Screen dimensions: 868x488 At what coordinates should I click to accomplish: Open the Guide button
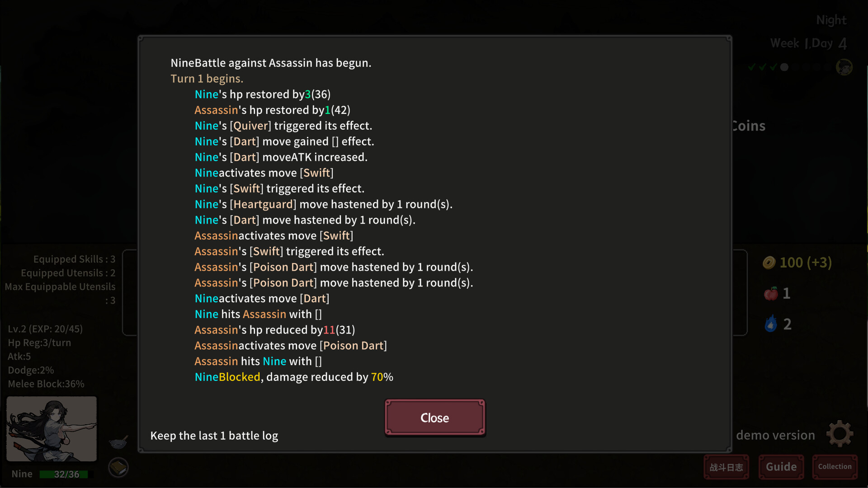pos(781,467)
